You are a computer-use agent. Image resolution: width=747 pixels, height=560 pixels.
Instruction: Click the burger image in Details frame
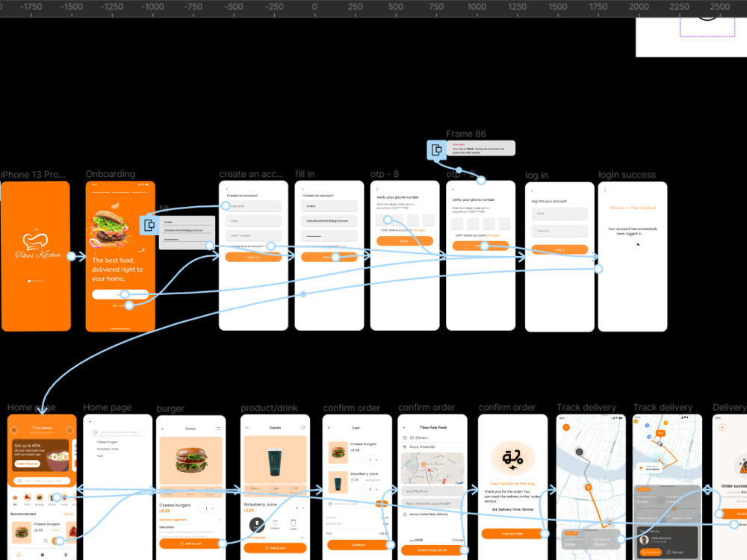pyautogui.click(x=191, y=459)
